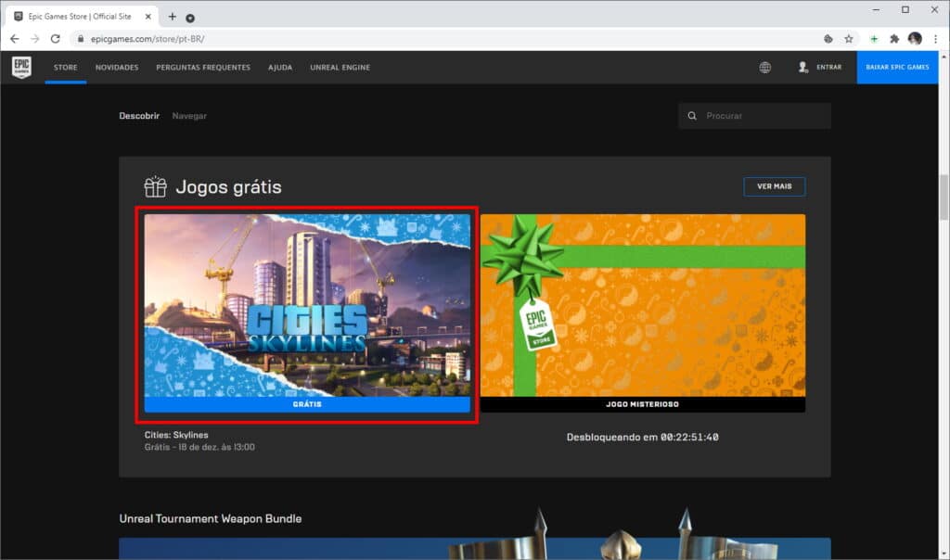Screen dimensions: 950x560
Task: Open the Chrome three-dot menu
Action: pos(935,39)
